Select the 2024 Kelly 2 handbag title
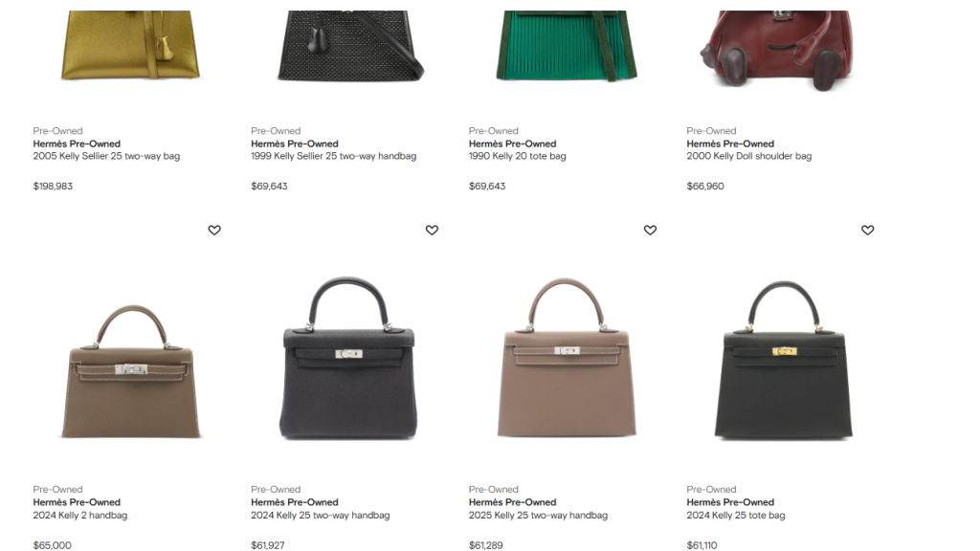980x551 pixels. point(80,516)
